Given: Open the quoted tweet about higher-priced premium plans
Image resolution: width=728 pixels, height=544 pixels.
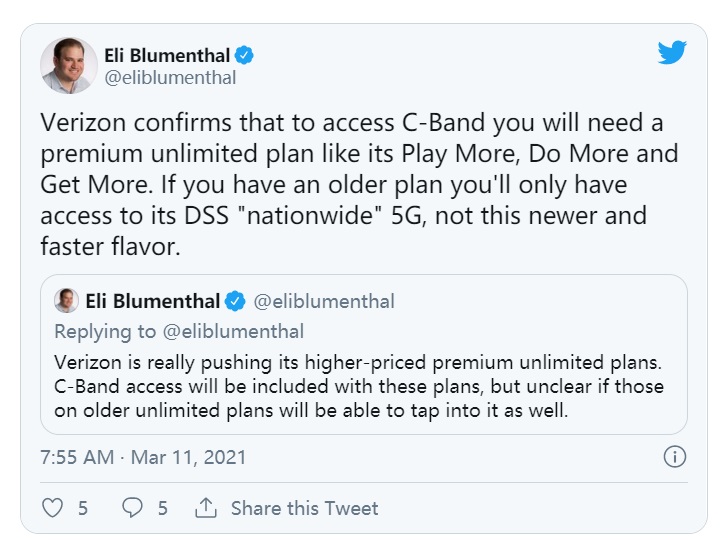Looking at the screenshot, I should click(364, 355).
